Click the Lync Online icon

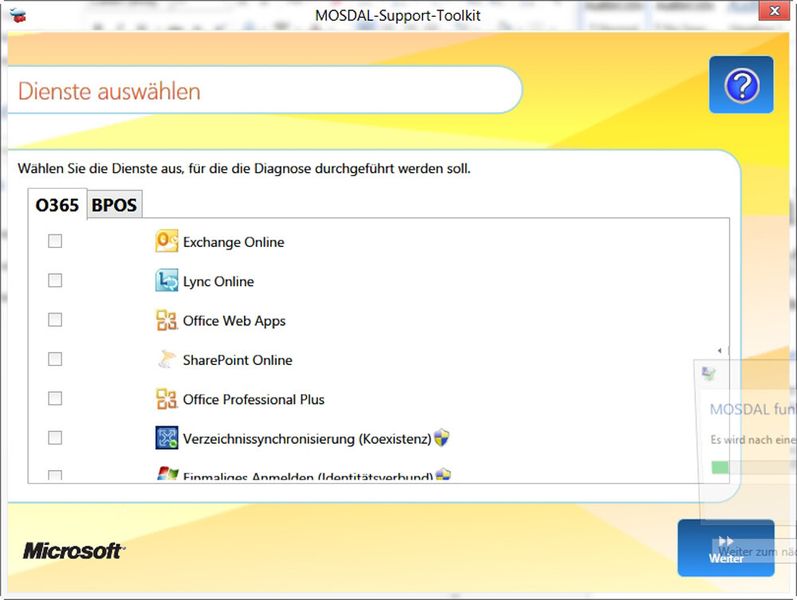[x=167, y=281]
